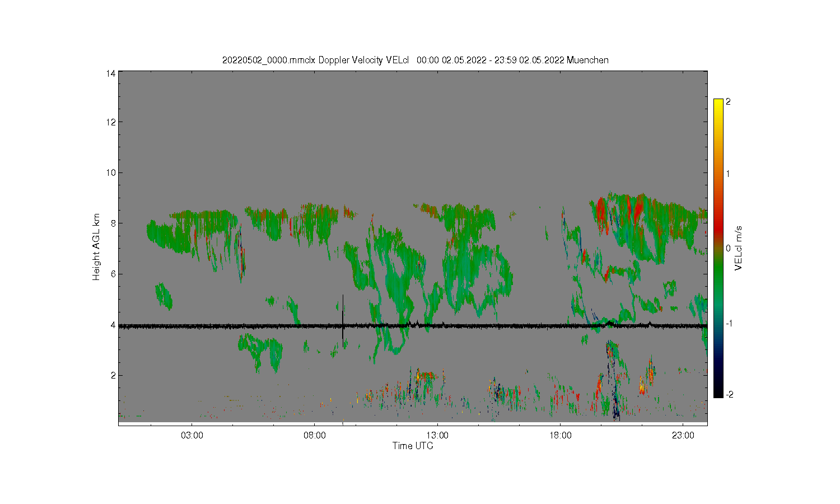Click the 03:00 time tick label
840x504 pixels.
[192, 435]
